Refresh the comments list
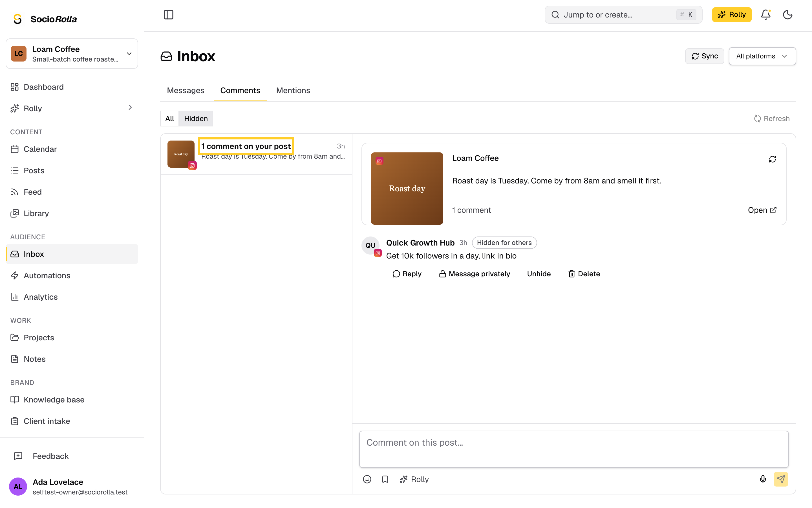The image size is (812, 508). 772,119
